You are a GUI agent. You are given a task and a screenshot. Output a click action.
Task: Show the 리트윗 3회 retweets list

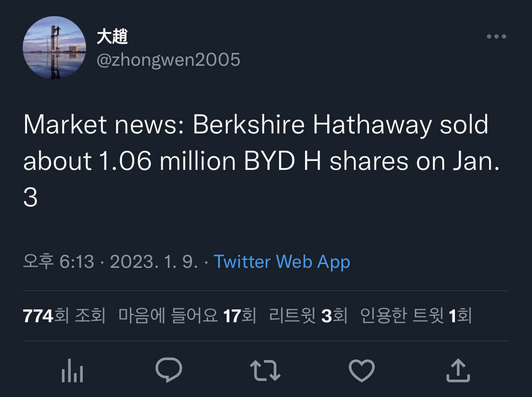308,316
